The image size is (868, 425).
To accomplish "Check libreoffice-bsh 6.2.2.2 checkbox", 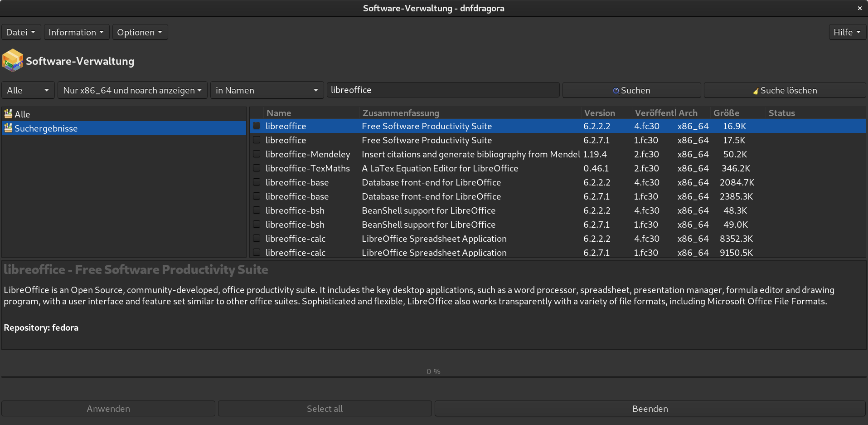I will [x=257, y=210].
